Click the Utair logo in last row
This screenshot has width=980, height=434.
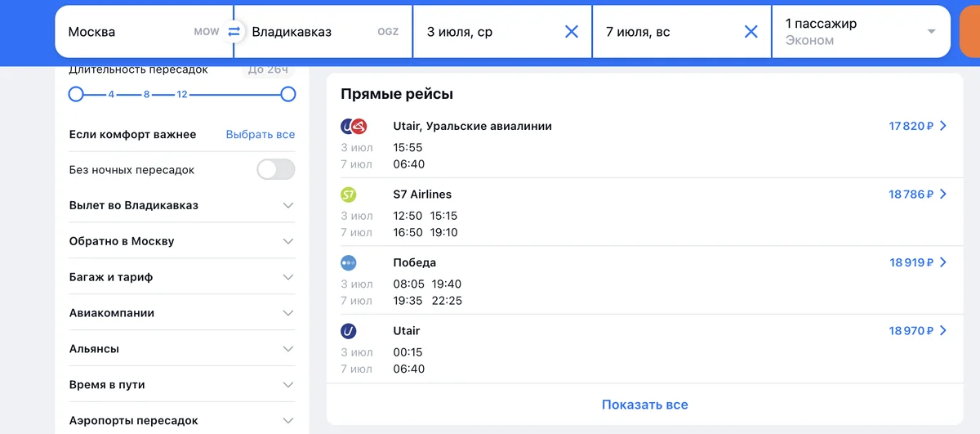(x=348, y=331)
